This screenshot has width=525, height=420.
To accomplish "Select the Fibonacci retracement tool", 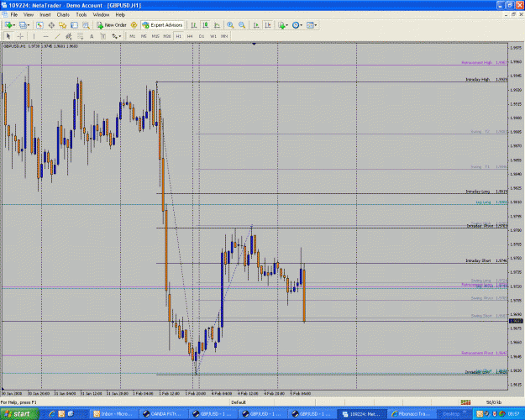I will click(81, 36).
